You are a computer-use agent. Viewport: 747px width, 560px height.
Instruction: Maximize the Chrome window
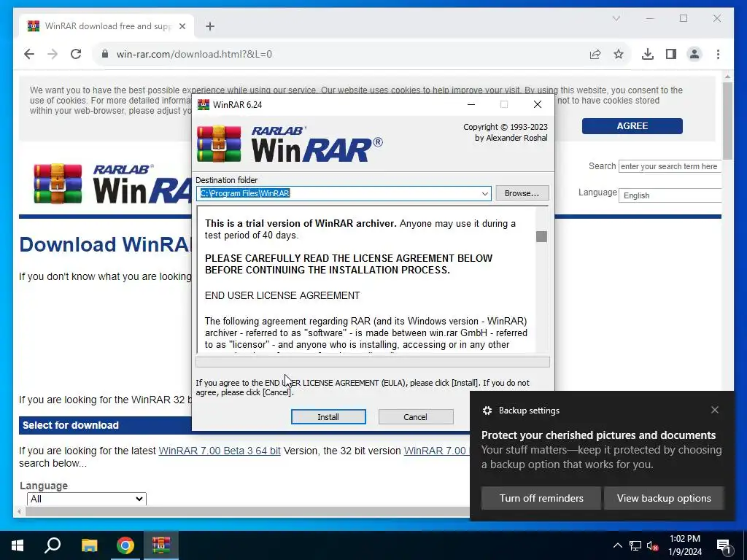pos(683,18)
